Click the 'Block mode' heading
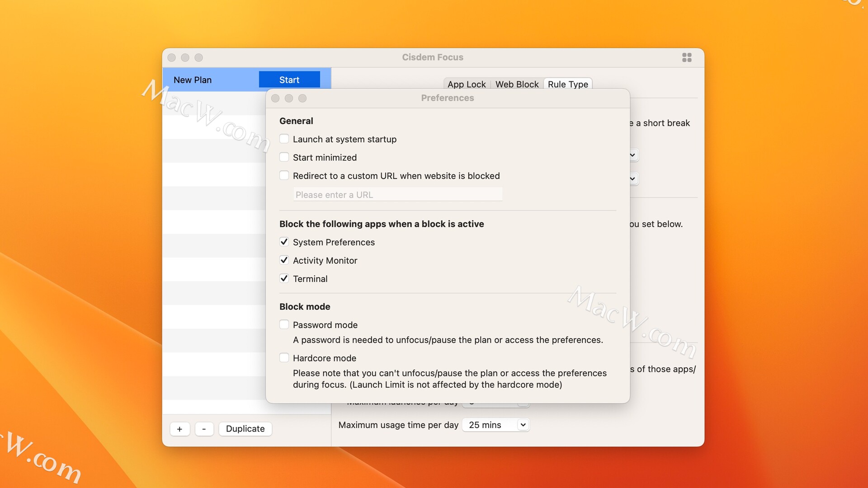The image size is (868, 488). [305, 306]
